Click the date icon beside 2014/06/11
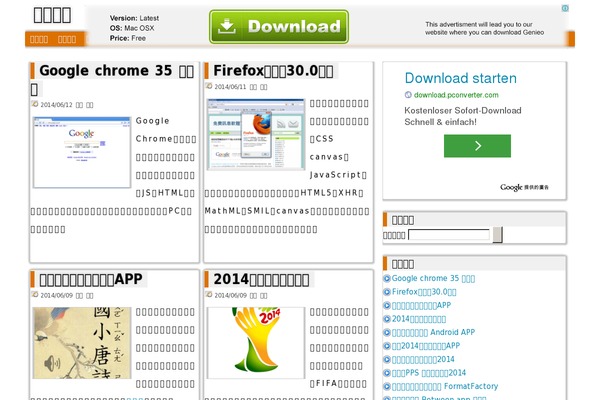Viewport: 600px width, 400px height. (x=209, y=86)
